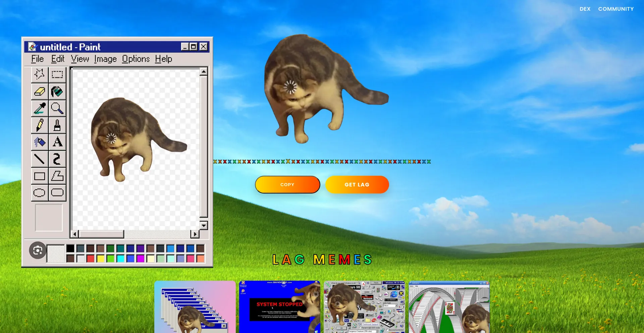Pick the Curve tool

tap(57, 159)
